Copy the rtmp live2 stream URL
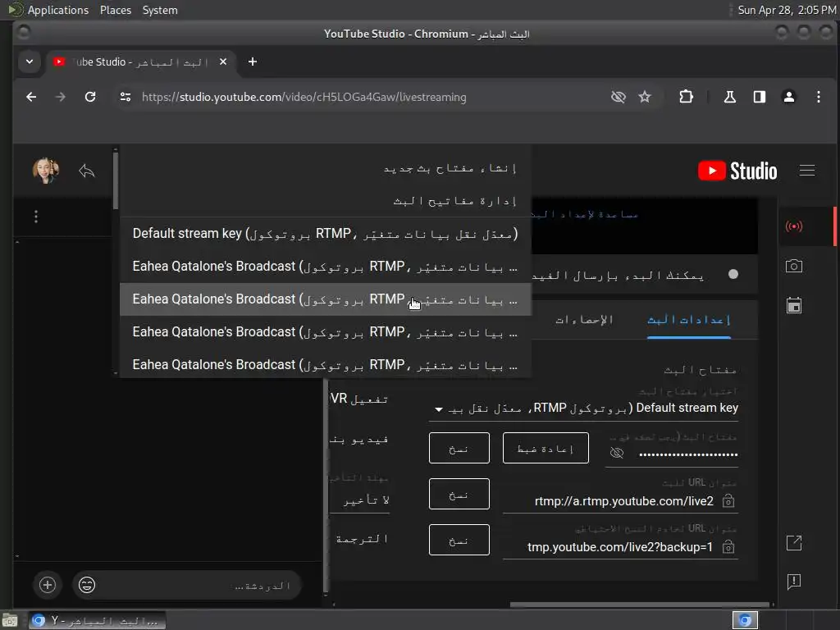 pos(459,494)
